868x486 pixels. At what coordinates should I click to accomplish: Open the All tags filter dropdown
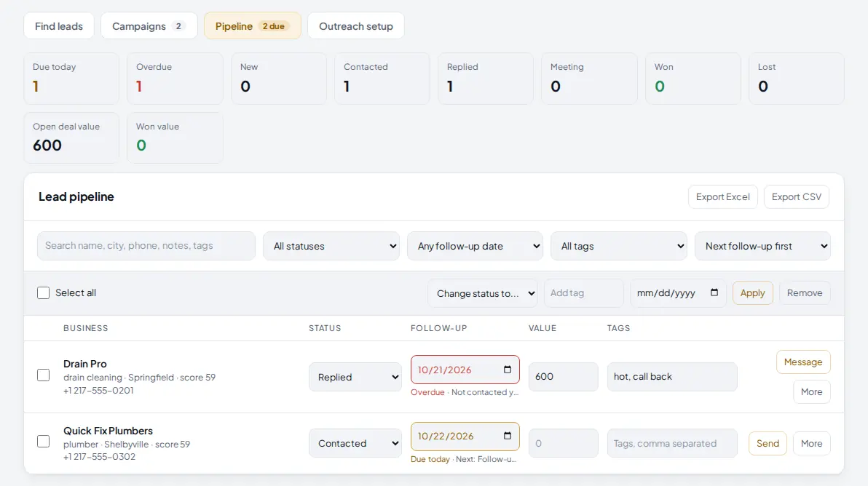pos(619,246)
